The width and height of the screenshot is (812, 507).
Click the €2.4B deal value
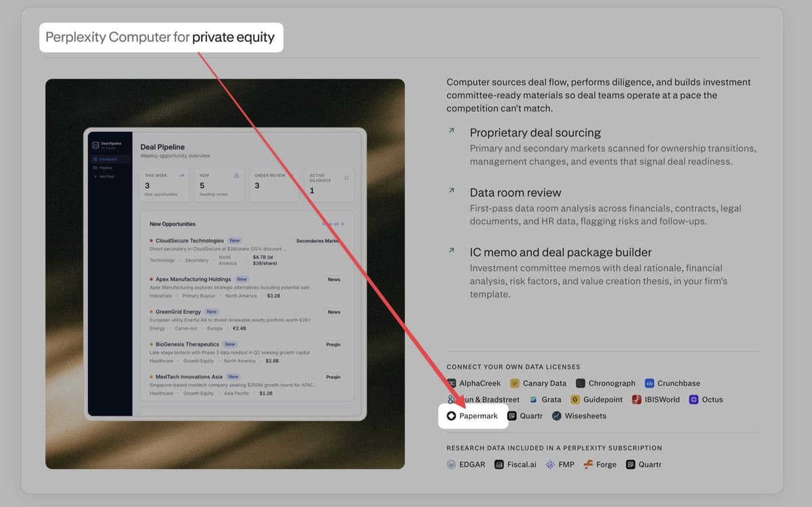click(240, 328)
